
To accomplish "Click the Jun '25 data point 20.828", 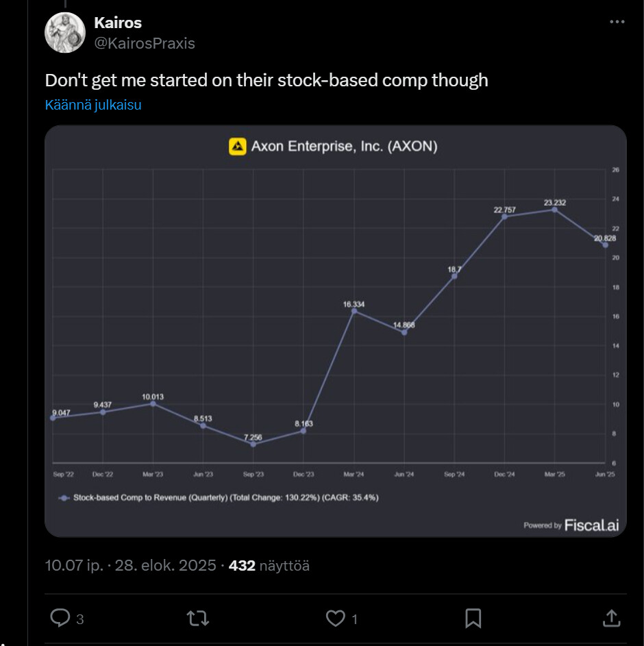I will click(605, 245).
